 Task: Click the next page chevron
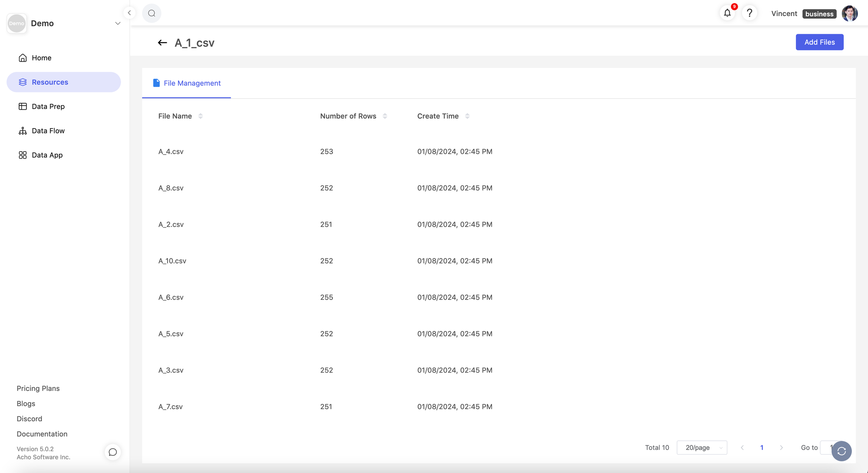click(781, 447)
